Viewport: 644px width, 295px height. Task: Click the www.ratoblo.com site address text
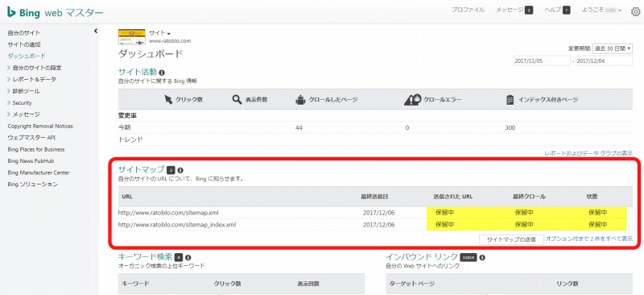[x=170, y=41]
